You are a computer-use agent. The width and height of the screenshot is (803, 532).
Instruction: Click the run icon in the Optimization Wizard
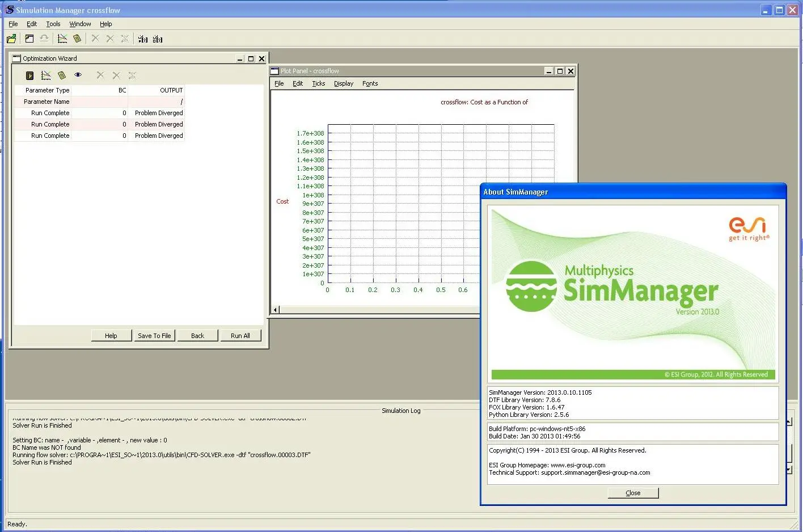coord(29,75)
